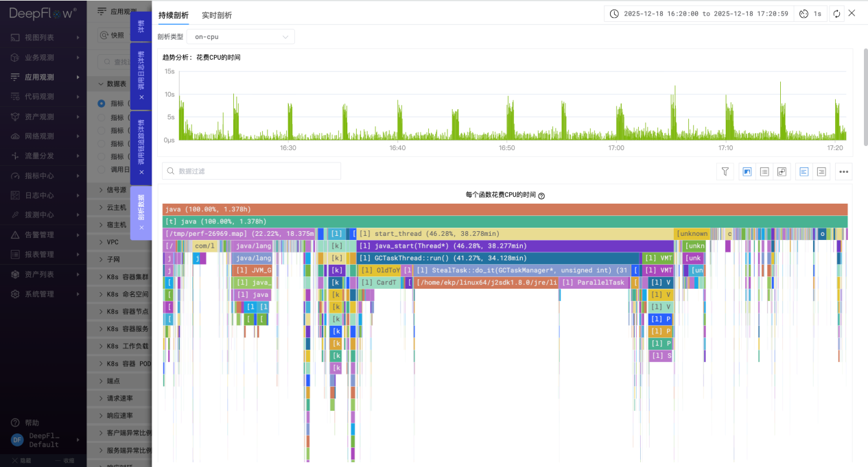
Task: Select the 调用日志 radio option
Action: click(x=102, y=169)
